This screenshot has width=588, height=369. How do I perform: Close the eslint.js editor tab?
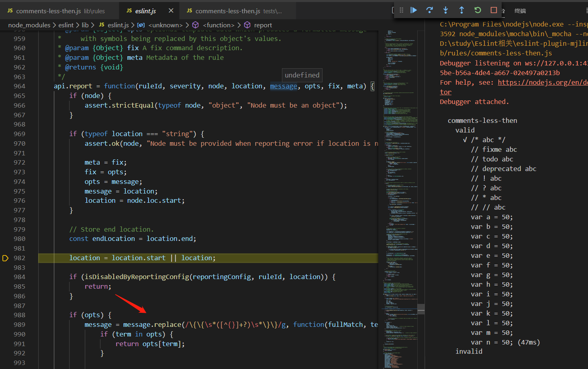171,10
